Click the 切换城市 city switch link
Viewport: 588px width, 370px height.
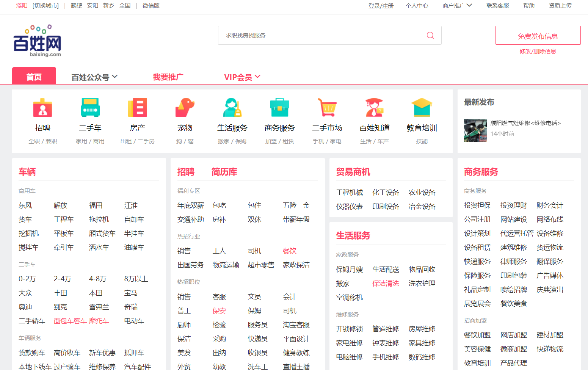[45, 6]
